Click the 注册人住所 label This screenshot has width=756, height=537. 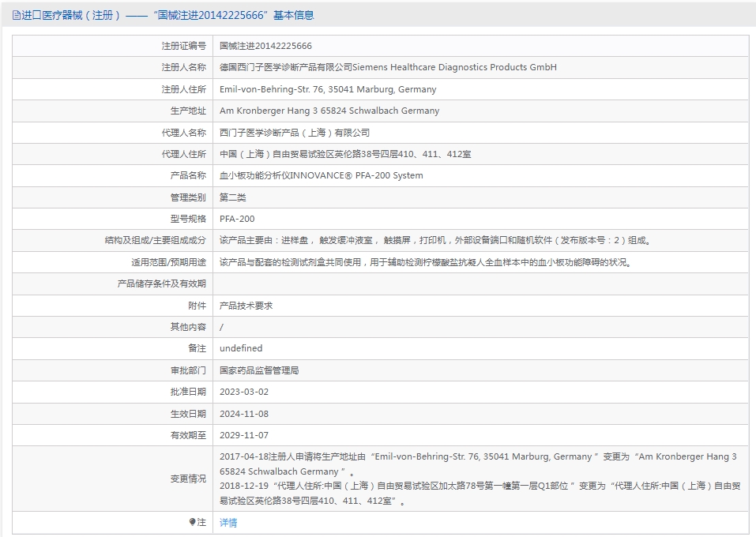[184, 89]
